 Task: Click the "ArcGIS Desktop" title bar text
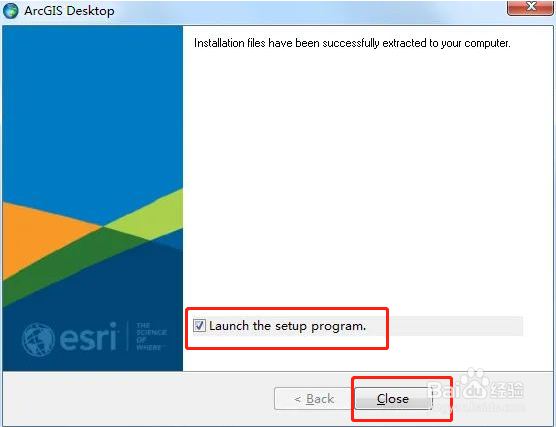(69, 11)
